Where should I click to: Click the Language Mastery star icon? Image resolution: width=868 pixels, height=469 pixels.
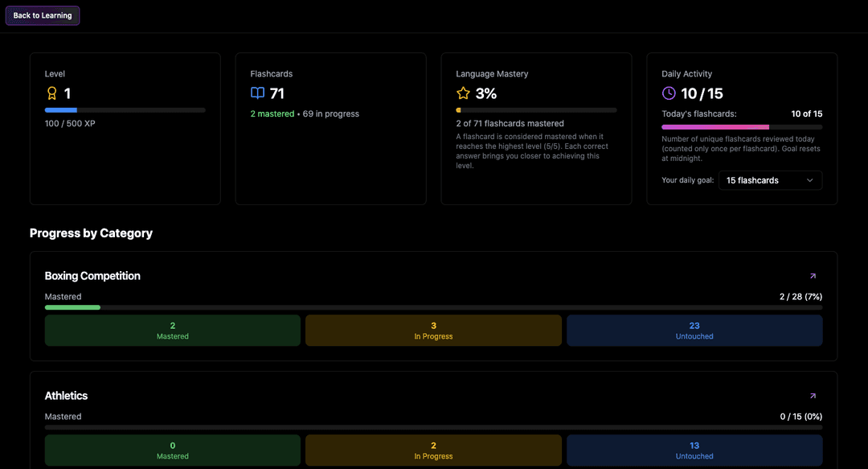click(463, 93)
